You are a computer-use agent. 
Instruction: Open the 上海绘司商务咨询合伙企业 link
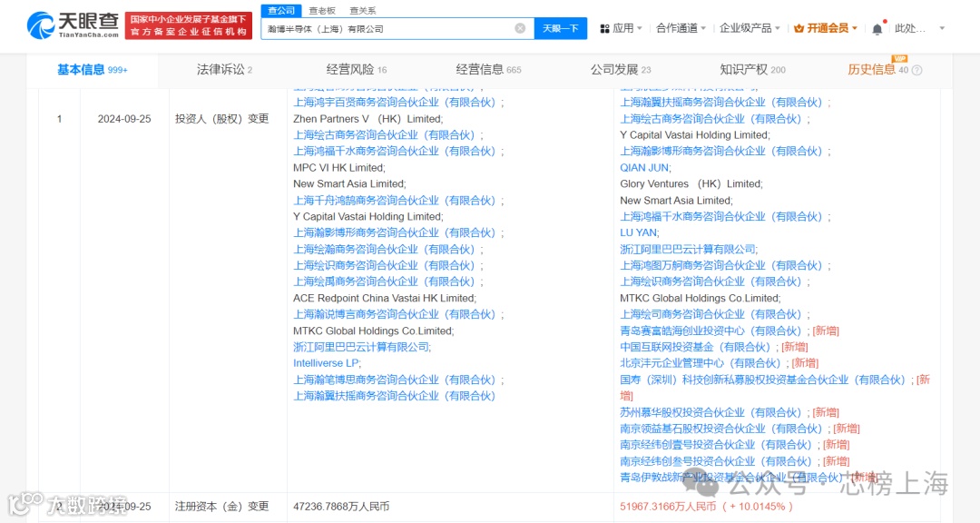coord(710,315)
